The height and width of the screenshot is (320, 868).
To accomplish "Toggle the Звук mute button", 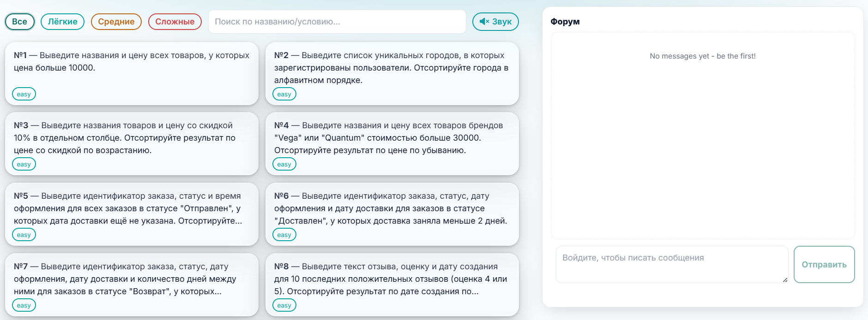I will (x=495, y=22).
